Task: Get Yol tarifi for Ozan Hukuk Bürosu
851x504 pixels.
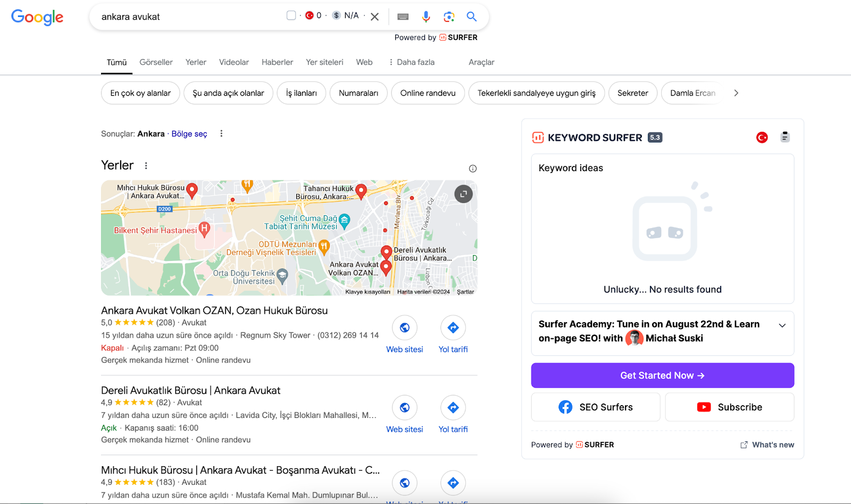Action: pyautogui.click(x=453, y=327)
